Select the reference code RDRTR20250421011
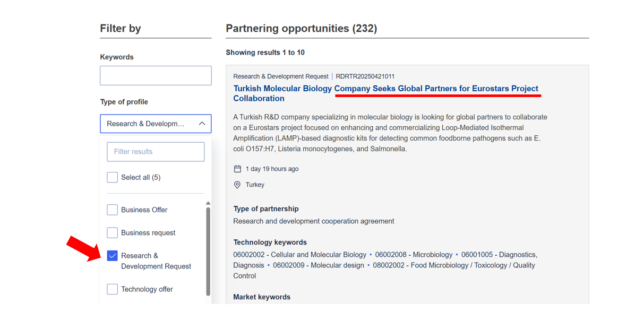 (365, 76)
